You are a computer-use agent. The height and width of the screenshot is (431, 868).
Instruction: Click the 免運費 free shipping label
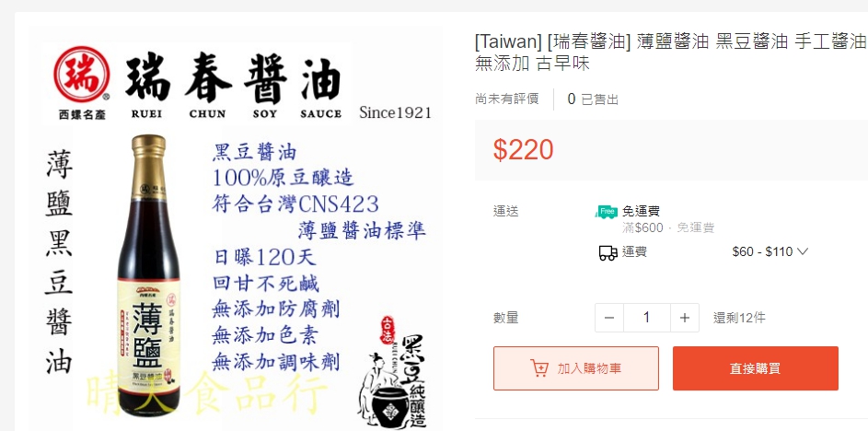[641, 211]
